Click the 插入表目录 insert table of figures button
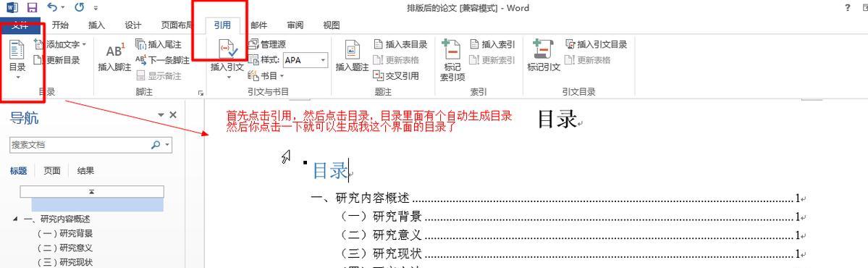Image resolution: width=868 pixels, height=268 pixels. [401, 44]
